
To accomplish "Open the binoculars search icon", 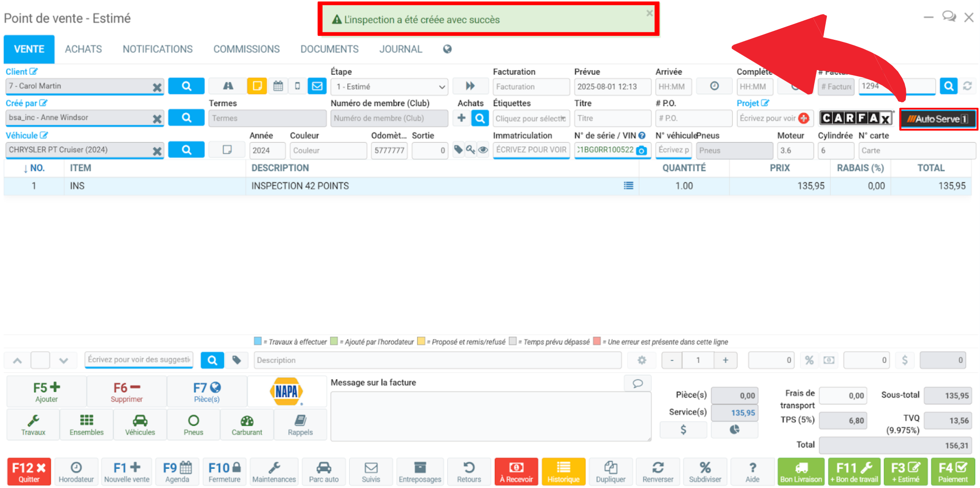I will pyautogui.click(x=228, y=86).
